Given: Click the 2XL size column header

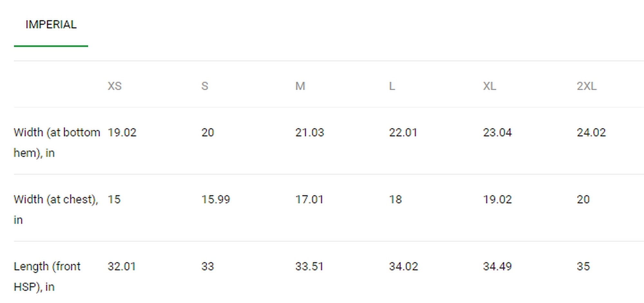Looking at the screenshot, I should 587,86.
